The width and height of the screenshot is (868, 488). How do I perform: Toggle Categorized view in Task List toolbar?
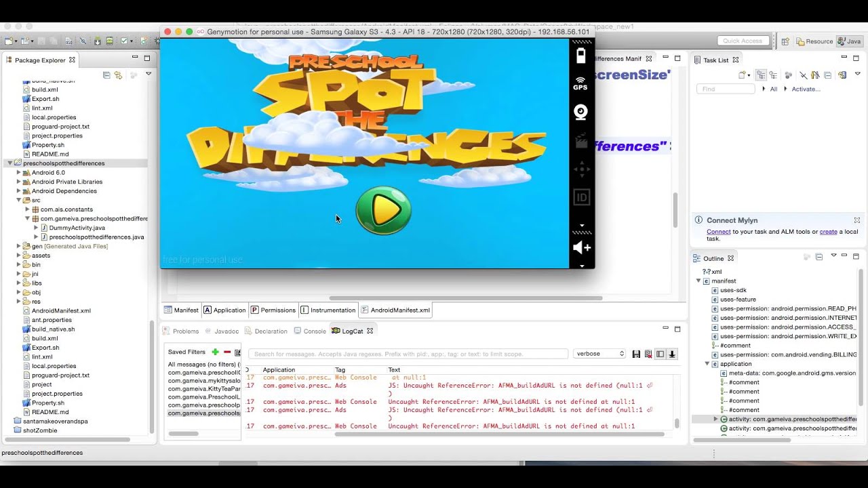click(761, 75)
